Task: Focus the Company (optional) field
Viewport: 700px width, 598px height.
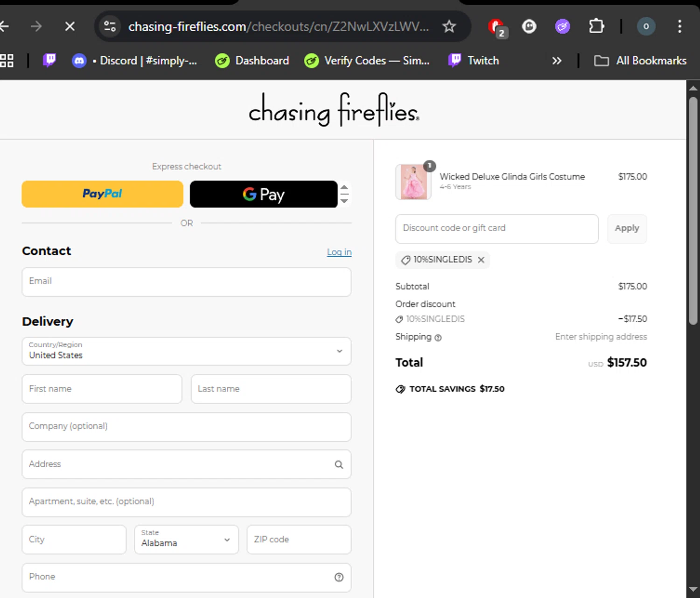Action: [186, 427]
